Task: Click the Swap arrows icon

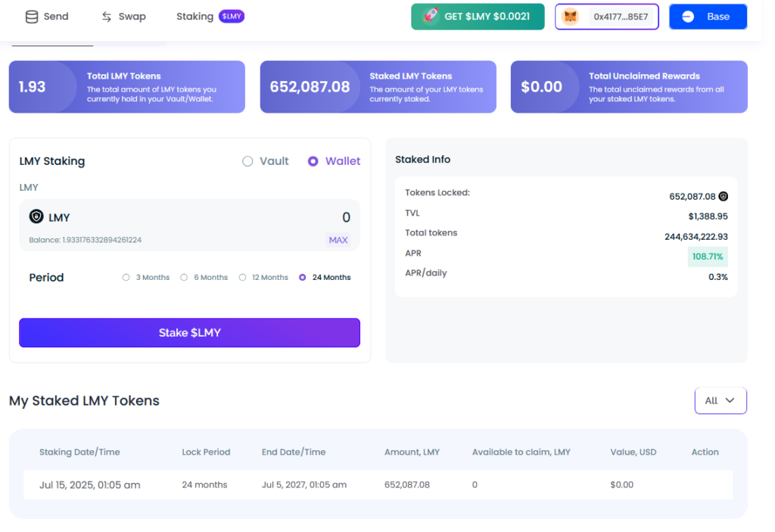Action: (x=107, y=17)
